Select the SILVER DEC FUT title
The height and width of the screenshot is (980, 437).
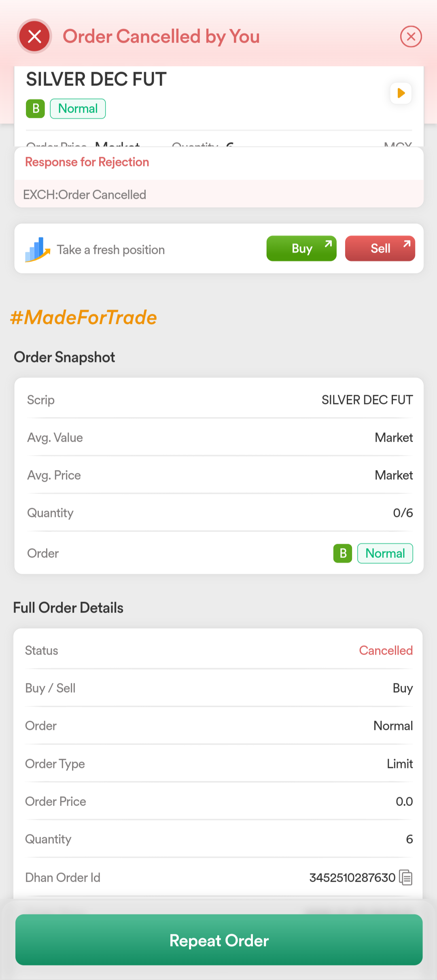coord(96,79)
